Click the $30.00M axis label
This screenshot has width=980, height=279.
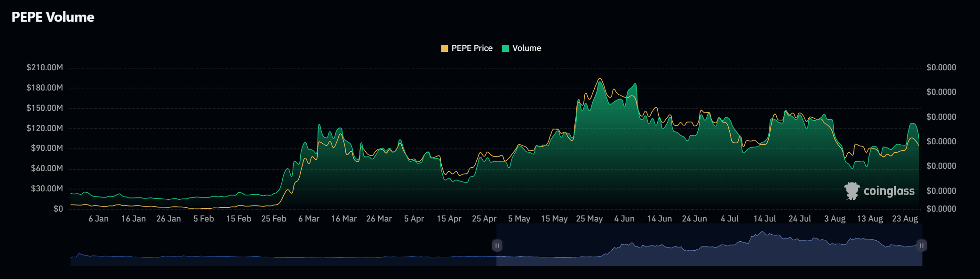pyautogui.click(x=47, y=189)
